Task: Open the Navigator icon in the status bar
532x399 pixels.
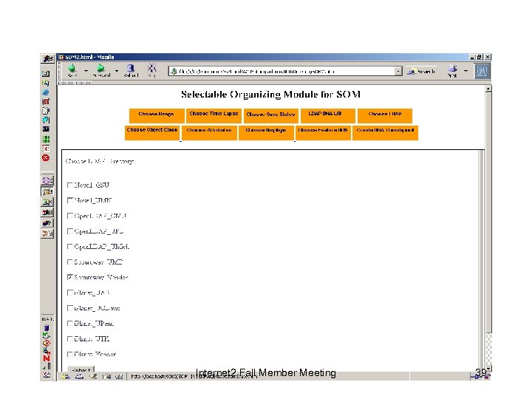Action: tap(66, 377)
